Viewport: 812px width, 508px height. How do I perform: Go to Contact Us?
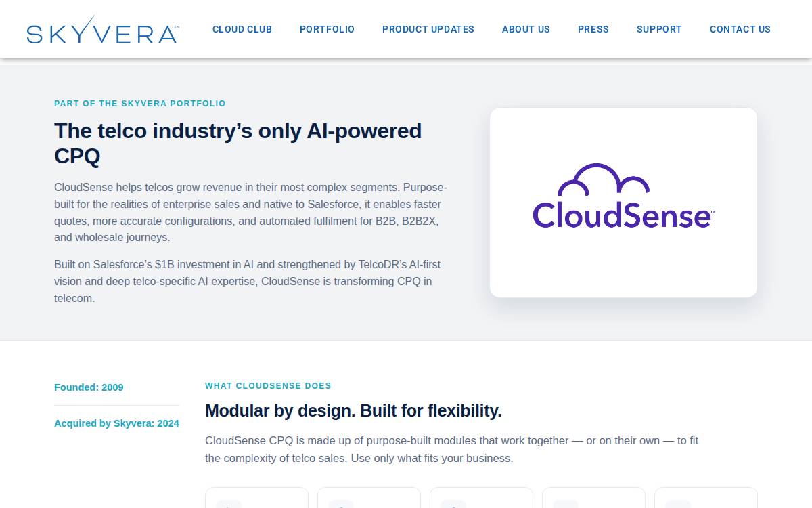coord(740,29)
